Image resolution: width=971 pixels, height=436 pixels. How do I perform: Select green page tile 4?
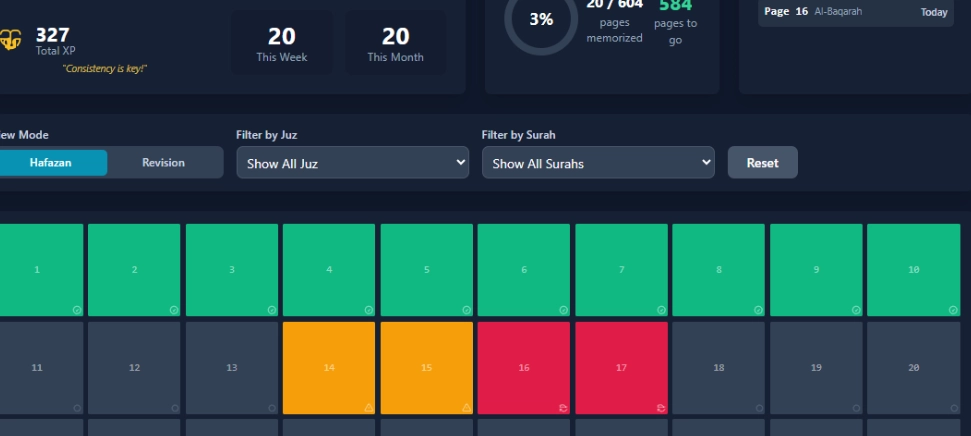point(329,270)
